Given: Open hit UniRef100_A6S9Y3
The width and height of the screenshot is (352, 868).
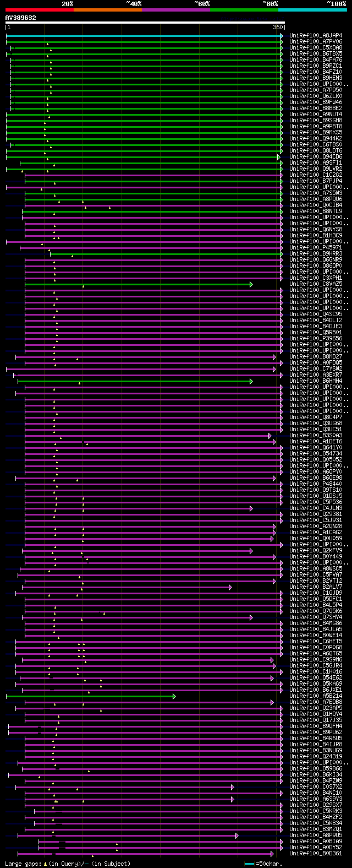Looking at the screenshot, I should [316, 799].
